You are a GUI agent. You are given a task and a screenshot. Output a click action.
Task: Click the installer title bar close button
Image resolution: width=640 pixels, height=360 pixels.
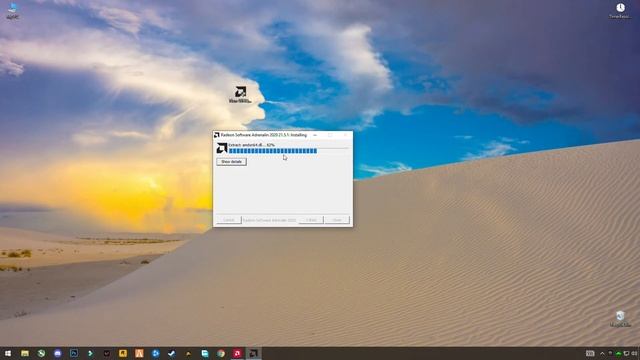pyautogui.click(x=345, y=135)
